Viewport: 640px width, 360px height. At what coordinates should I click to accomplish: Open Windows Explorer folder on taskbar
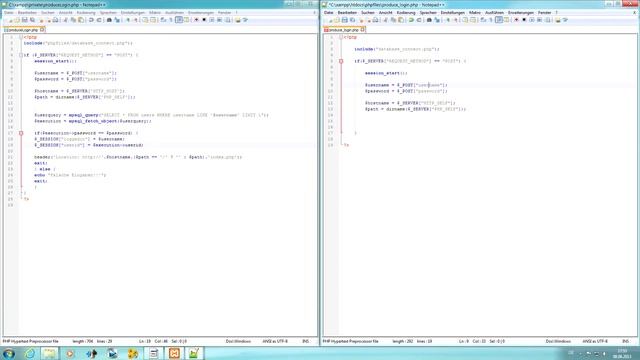pos(49,353)
